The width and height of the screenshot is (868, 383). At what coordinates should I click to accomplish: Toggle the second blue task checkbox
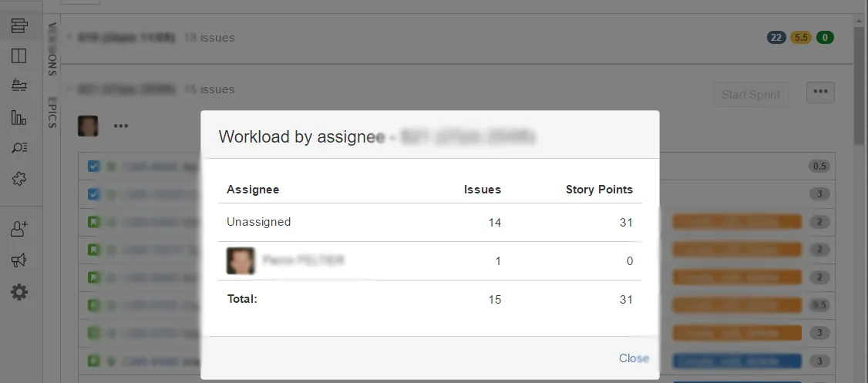pyautogui.click(x=93, y=194)
